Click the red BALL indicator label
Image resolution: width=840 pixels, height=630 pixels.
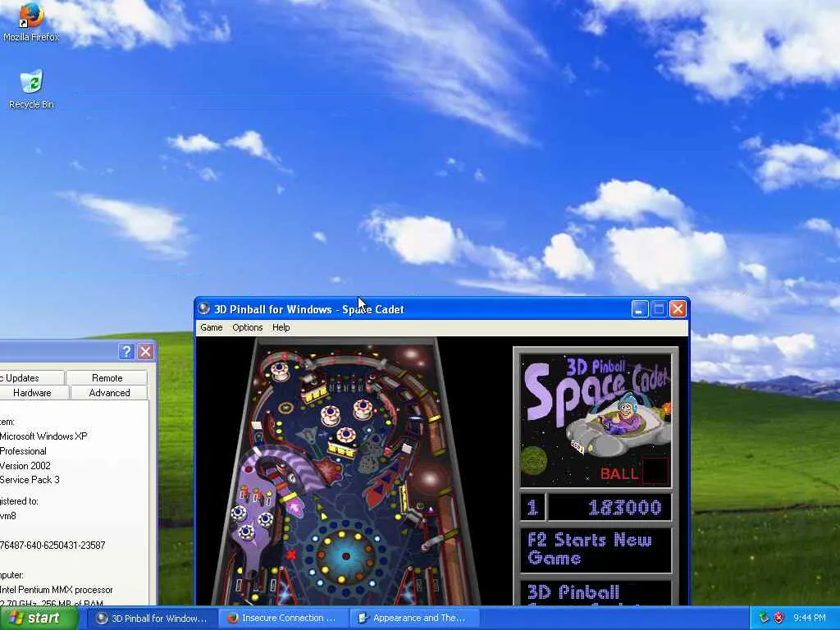(619, 473)
